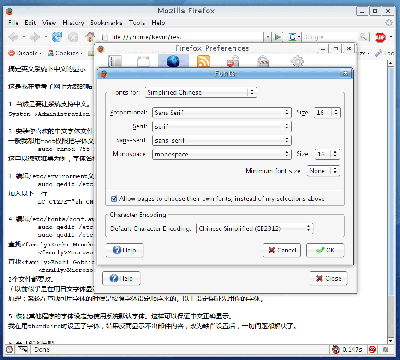
Task: Open the Bookmarks menu
Action: click(x=106, y=23)
